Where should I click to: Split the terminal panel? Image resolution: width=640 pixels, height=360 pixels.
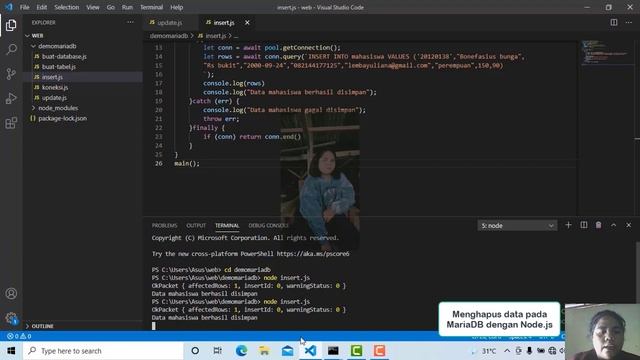[584, 225]
